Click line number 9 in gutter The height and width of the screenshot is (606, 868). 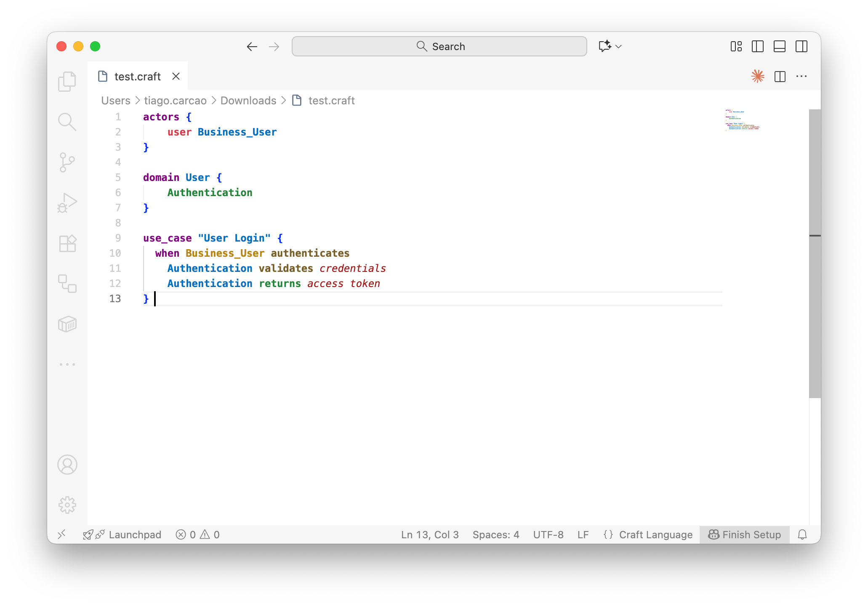pos(118,238)
